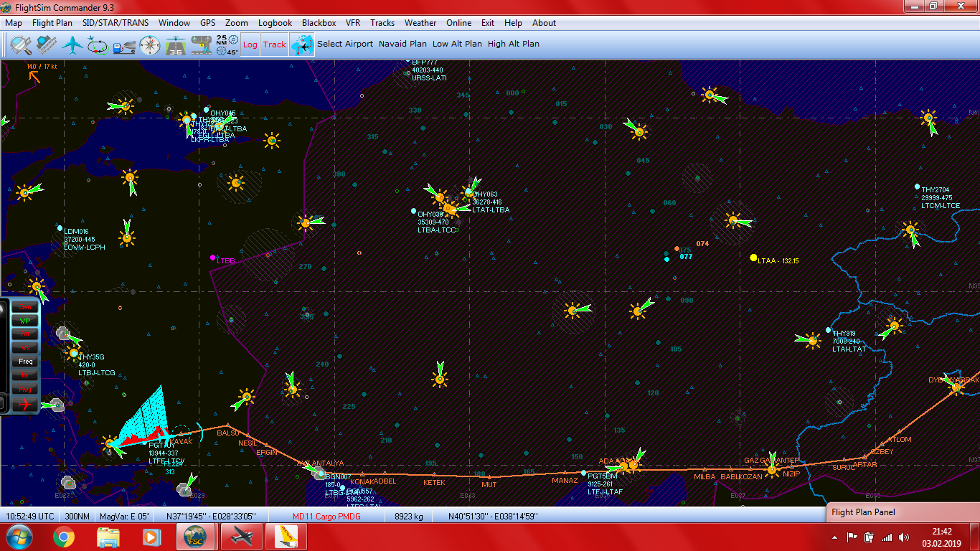Open the Map menu
This screenshot has width=980, height=551.
coord(14,23)
